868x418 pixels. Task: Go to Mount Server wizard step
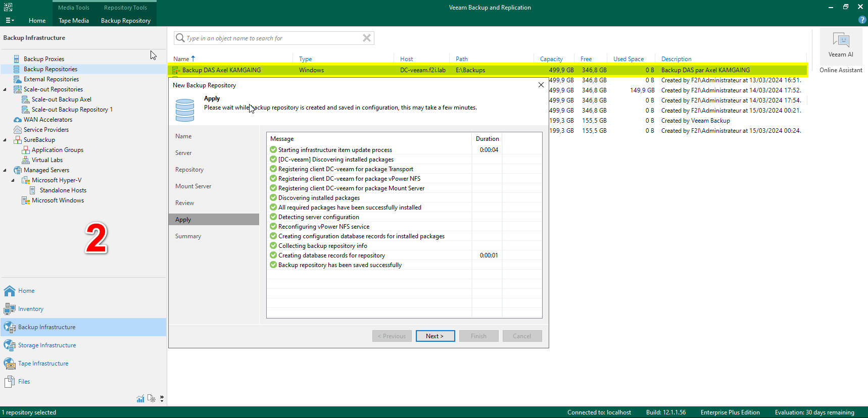194,186
